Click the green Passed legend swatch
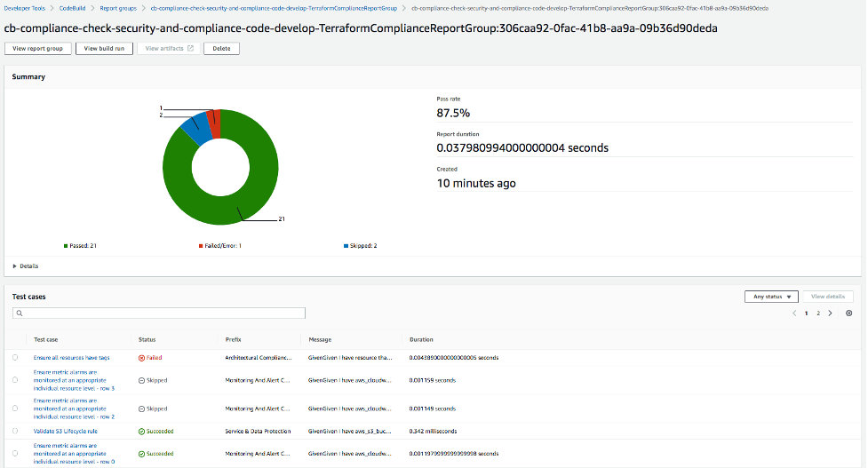Image resolution: width=868 pixels, height=468 pixels. [66, 246]
